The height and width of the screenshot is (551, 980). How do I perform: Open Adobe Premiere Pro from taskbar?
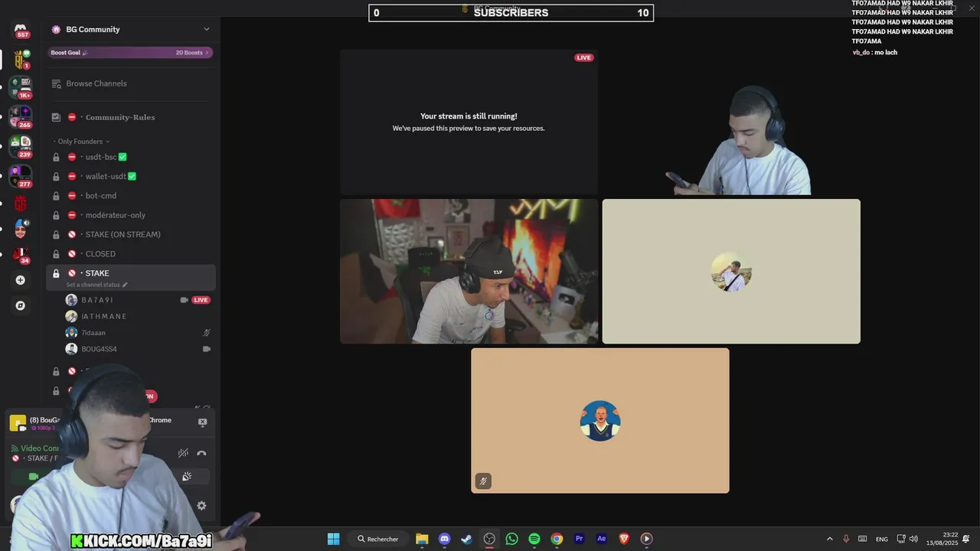click(580, 539)
